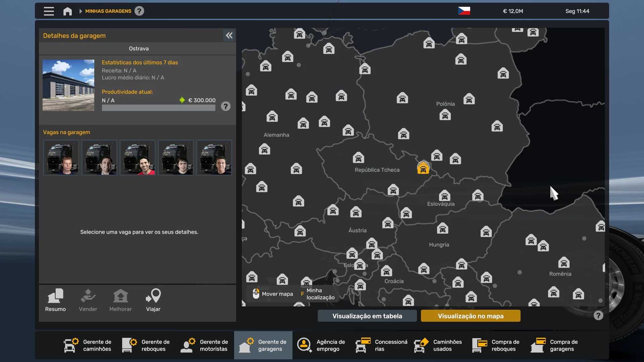Click the garage productivity progress bar
This screenshot has width=644, height=362.
(x=158, y=108)
